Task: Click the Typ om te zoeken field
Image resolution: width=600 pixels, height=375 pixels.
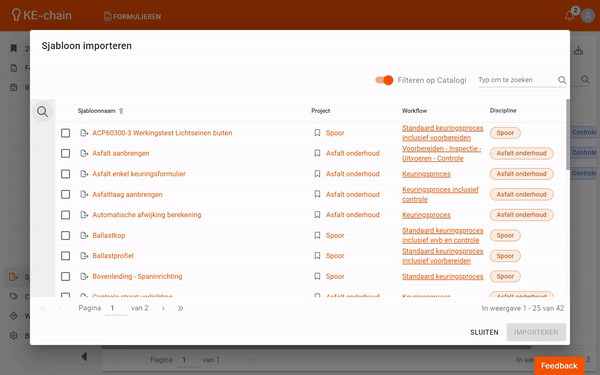Action: (x=517, y=80)
